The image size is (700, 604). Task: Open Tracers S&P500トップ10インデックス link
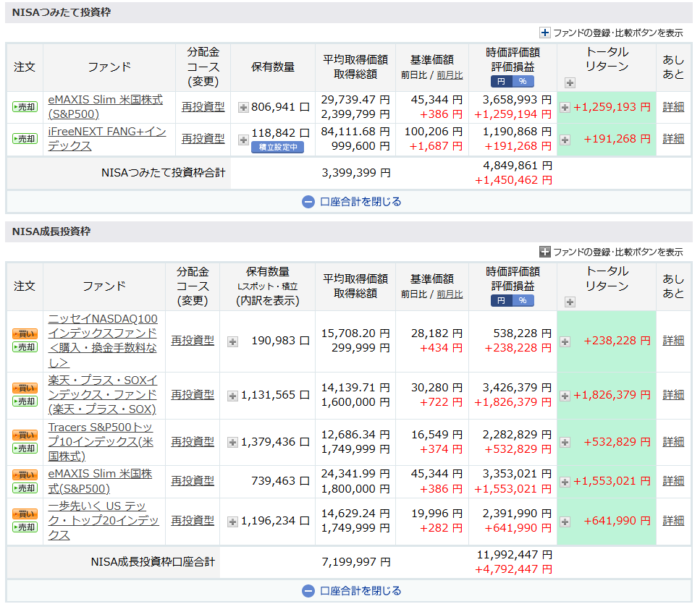coord(101,442)
